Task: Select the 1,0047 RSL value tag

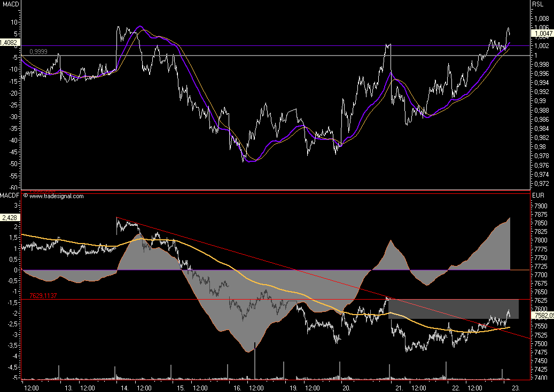Action: point(543,34)
